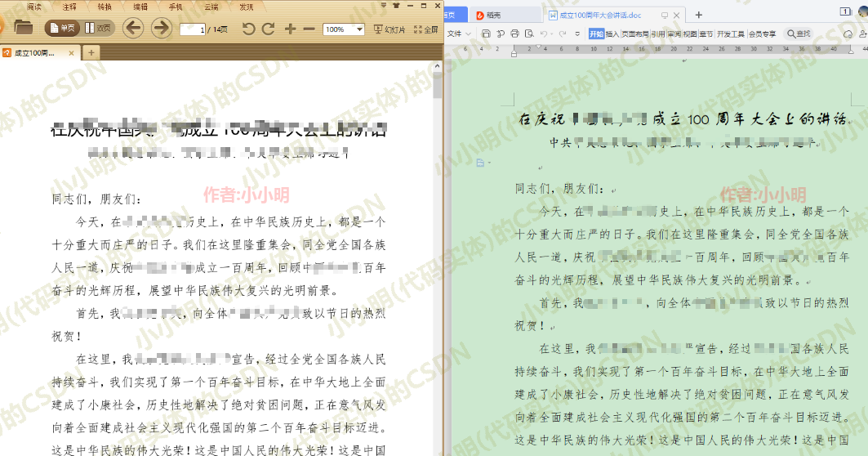
Task: Select the 会员专享 ribbon tab
Action: coord(763,34)
